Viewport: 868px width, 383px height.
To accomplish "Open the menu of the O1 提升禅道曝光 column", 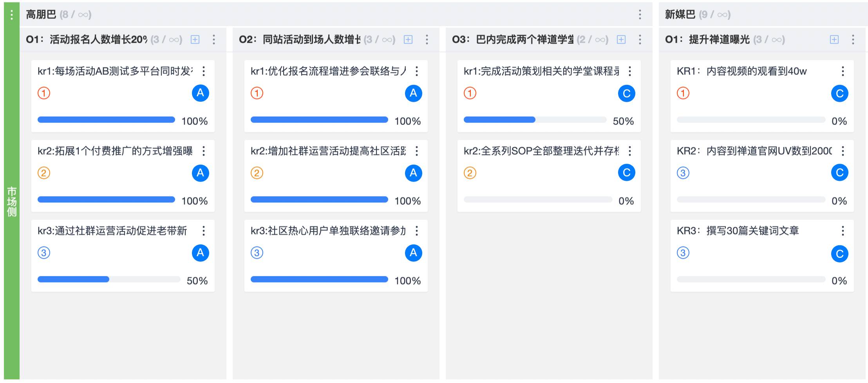I will (853, 40).
